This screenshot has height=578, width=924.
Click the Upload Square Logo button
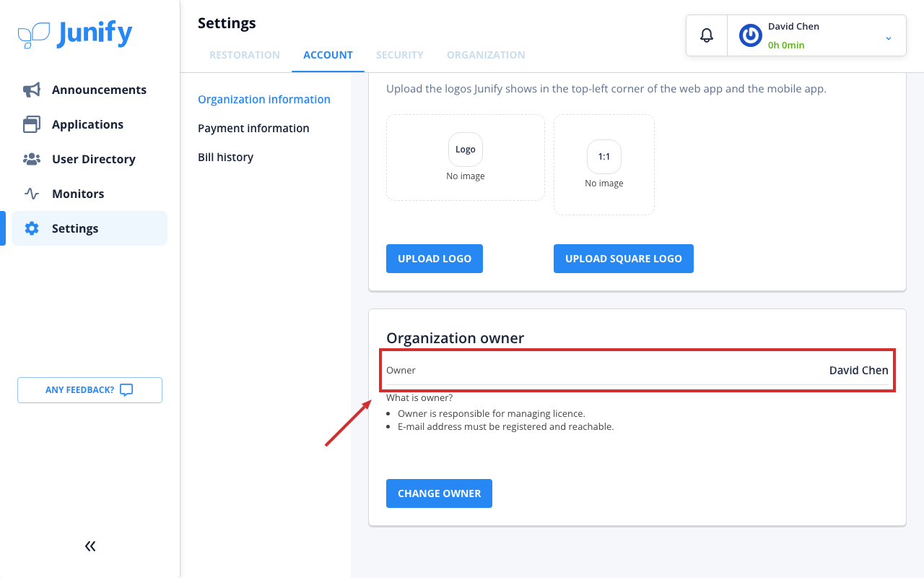point(624,259)
